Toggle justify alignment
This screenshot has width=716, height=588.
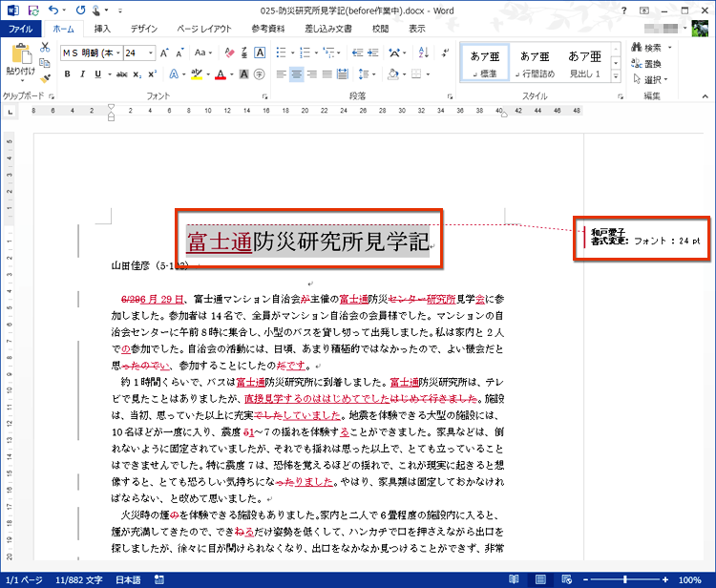point(326,73)
